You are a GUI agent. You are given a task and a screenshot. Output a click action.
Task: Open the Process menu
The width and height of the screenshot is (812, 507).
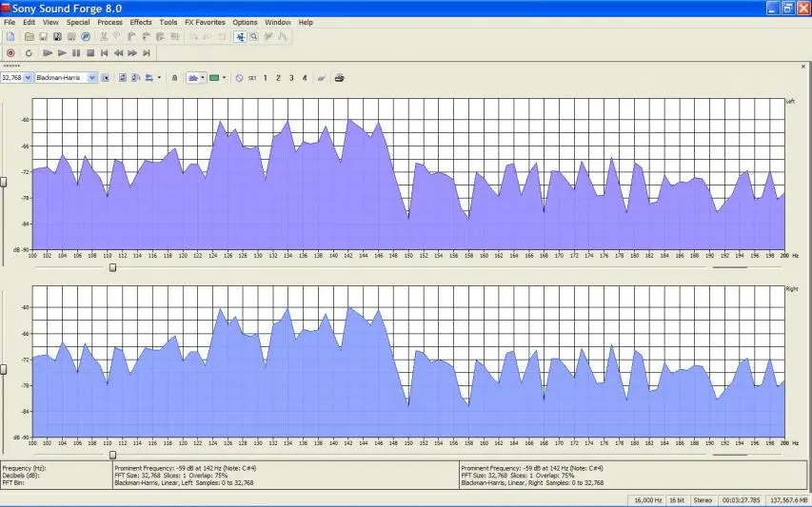click(x=109, y=22)
